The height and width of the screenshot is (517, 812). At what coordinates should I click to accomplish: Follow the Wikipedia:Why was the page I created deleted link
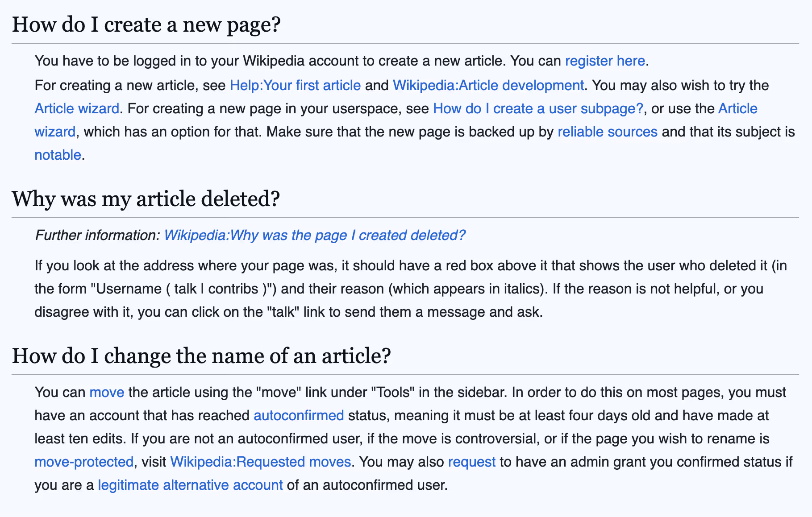(x=315, y=236)
